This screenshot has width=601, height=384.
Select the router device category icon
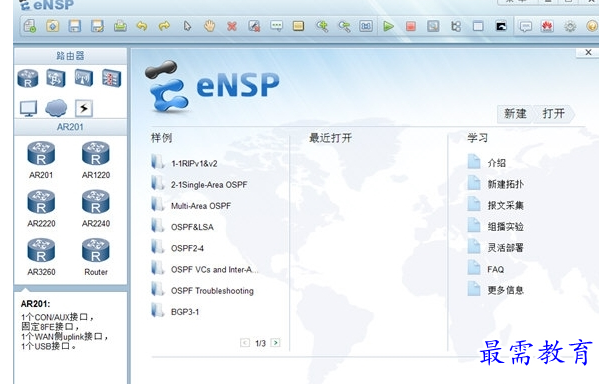tap(28, 78)
